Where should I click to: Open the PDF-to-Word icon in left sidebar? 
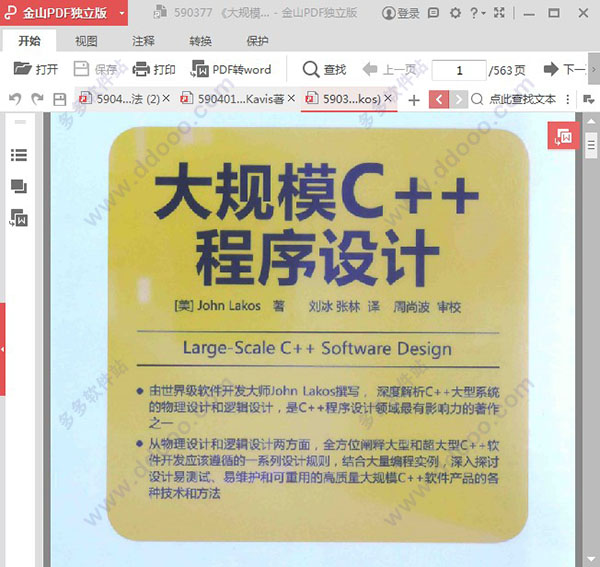pyautogui.click(x=19, y=218)
